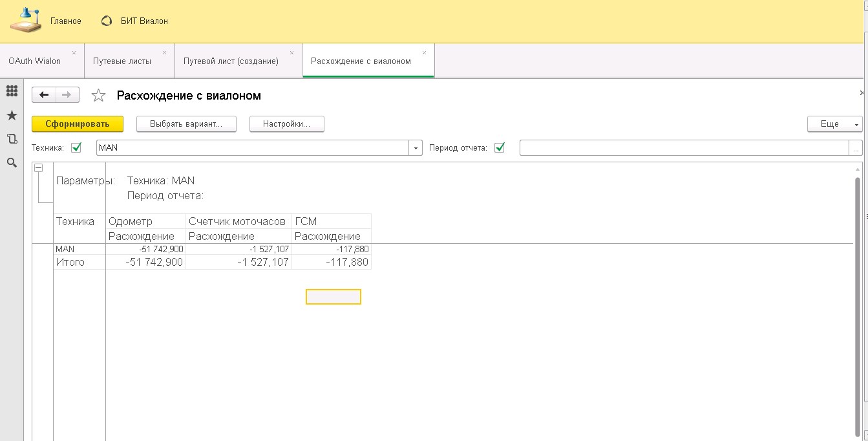Open the Настройки... button
The image size is (868, 441).
coord(286,124)
